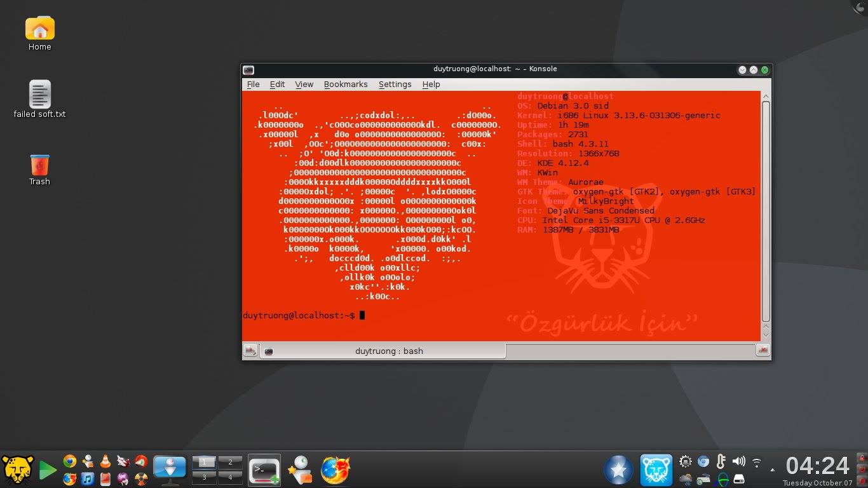Click the terminal prompt 'duytruong@localhost:~$'
868x488 pixels.
click(299, 316)
